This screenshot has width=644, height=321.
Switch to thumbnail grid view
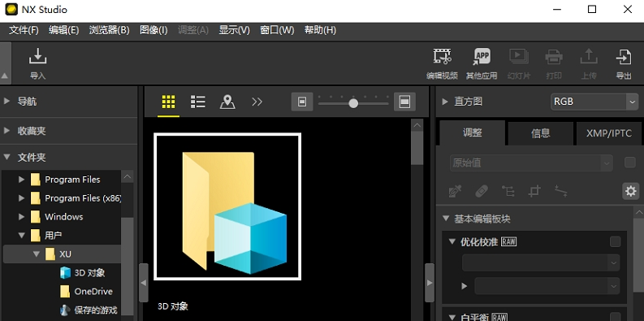[x=168, y=102]
